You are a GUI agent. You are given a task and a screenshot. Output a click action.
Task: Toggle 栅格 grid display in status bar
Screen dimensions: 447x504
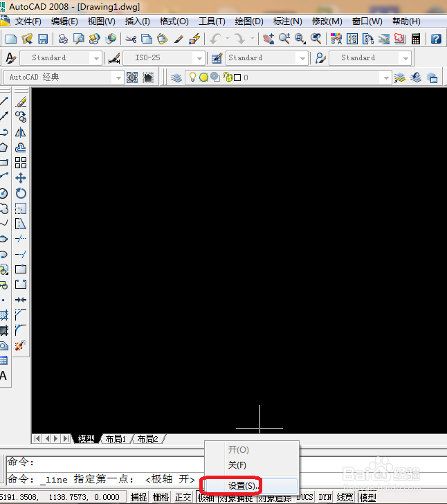(x=161, y=497)
